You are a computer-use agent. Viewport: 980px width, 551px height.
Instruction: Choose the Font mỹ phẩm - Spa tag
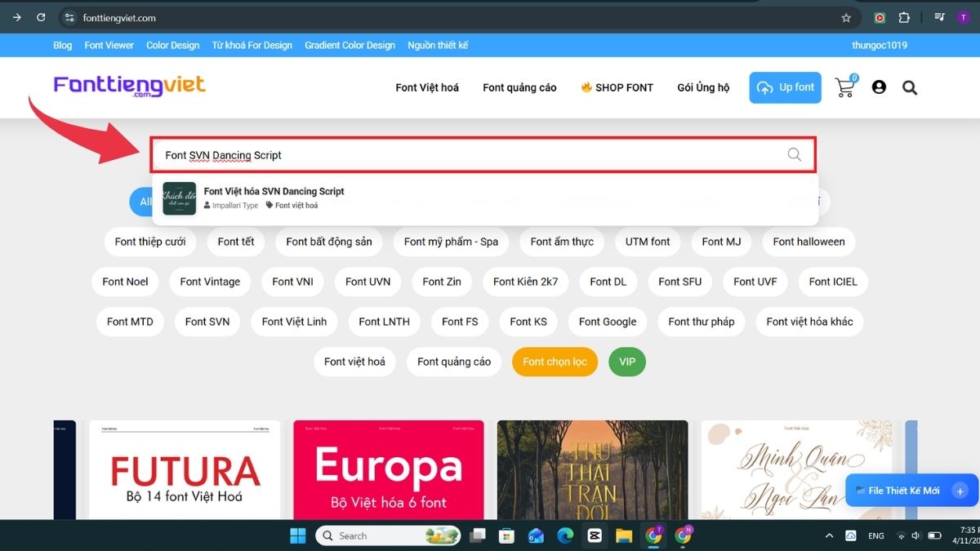(x=451, y=242)
